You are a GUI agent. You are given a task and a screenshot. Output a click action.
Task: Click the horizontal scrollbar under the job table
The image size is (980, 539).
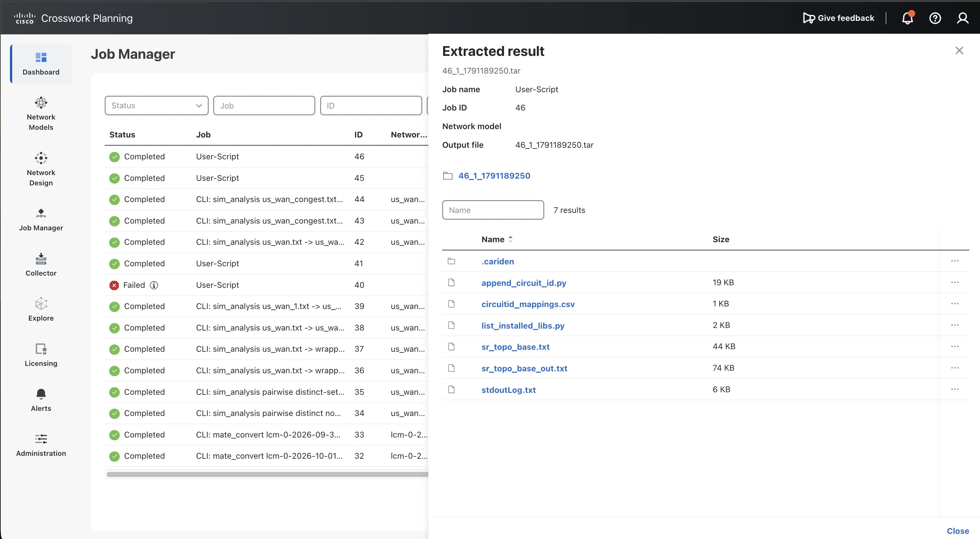(267, 474)
